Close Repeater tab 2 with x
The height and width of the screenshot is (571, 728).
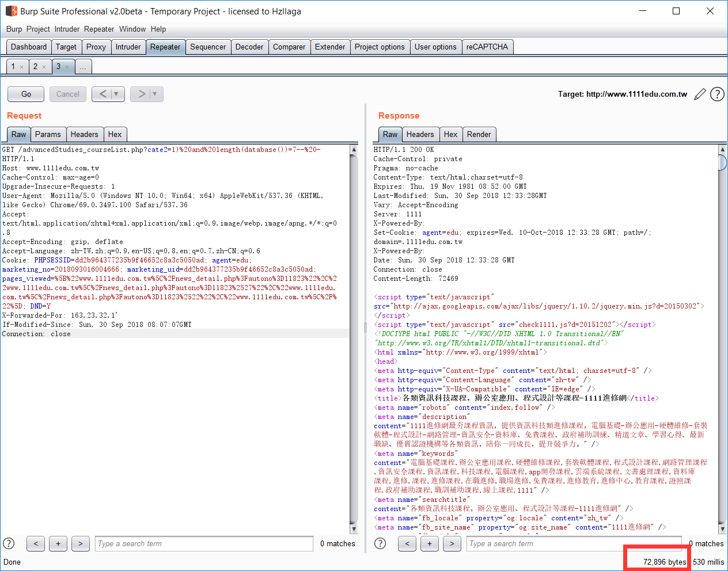click(44, 67)
